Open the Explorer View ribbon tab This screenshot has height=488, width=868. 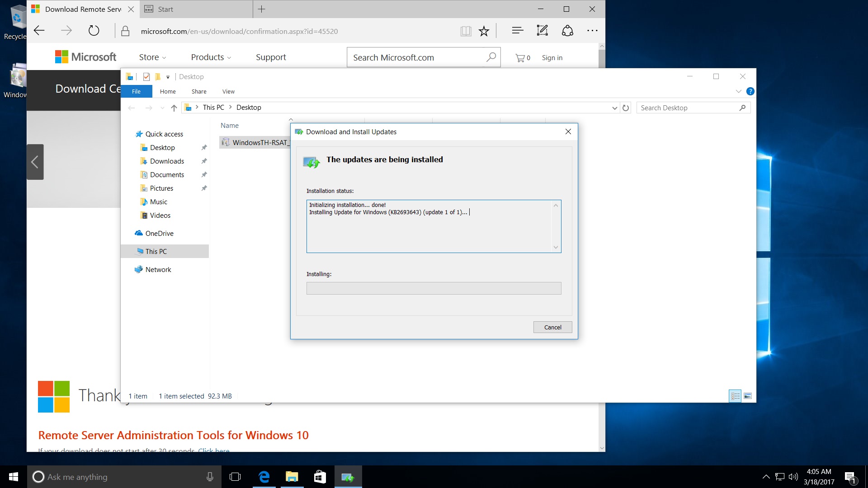[228, 91]
